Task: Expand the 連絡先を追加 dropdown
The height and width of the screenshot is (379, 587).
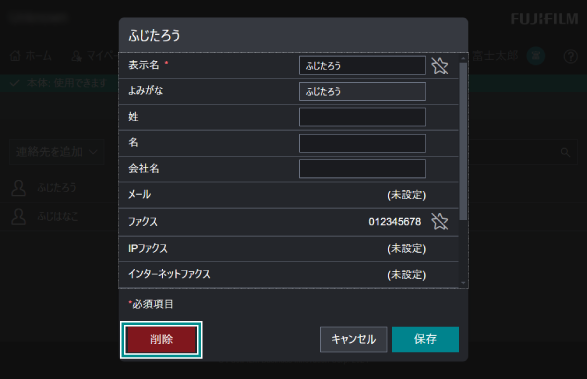Action: tap(57, 152)
